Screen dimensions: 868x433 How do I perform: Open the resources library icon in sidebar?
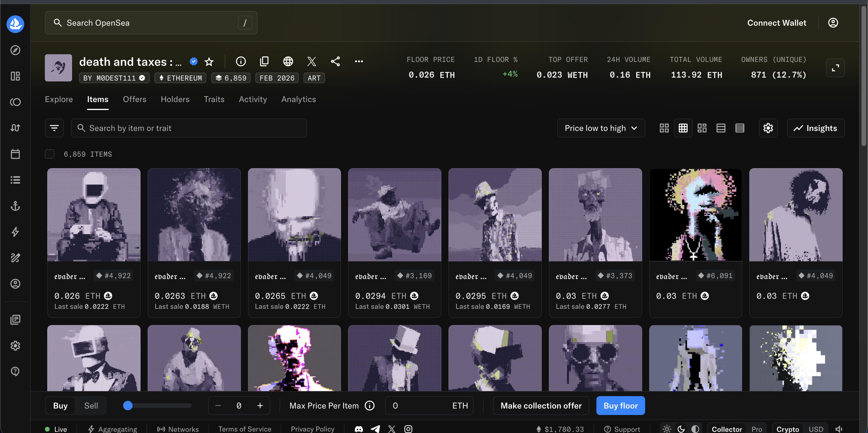(x=15, y=319)
